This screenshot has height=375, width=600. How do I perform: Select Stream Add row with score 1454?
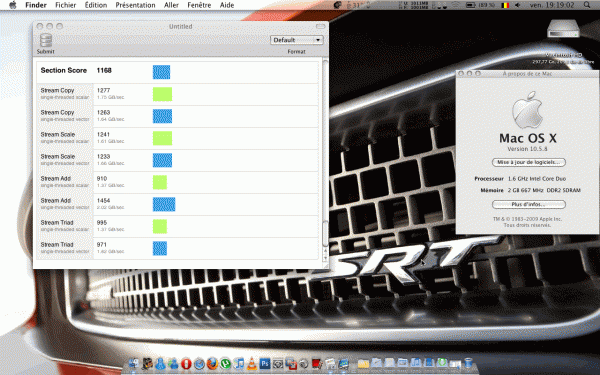tap(178, 204)
